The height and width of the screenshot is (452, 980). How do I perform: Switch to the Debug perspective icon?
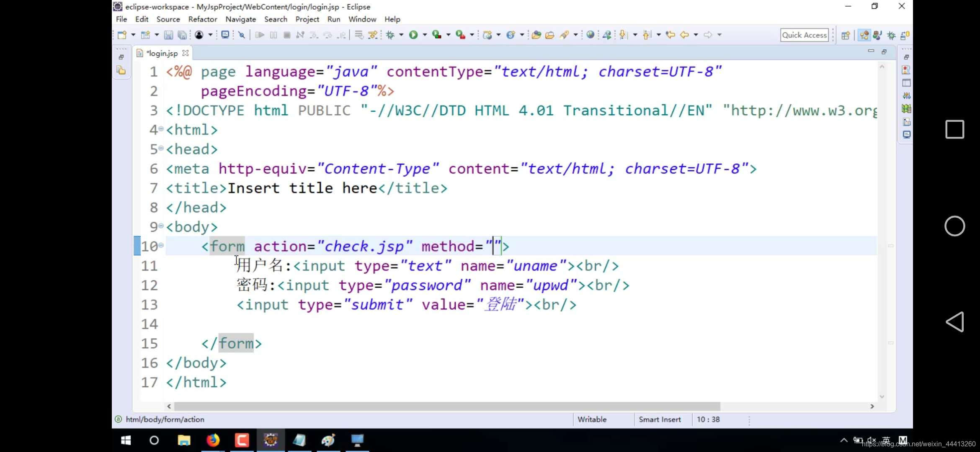pos(891,35)
